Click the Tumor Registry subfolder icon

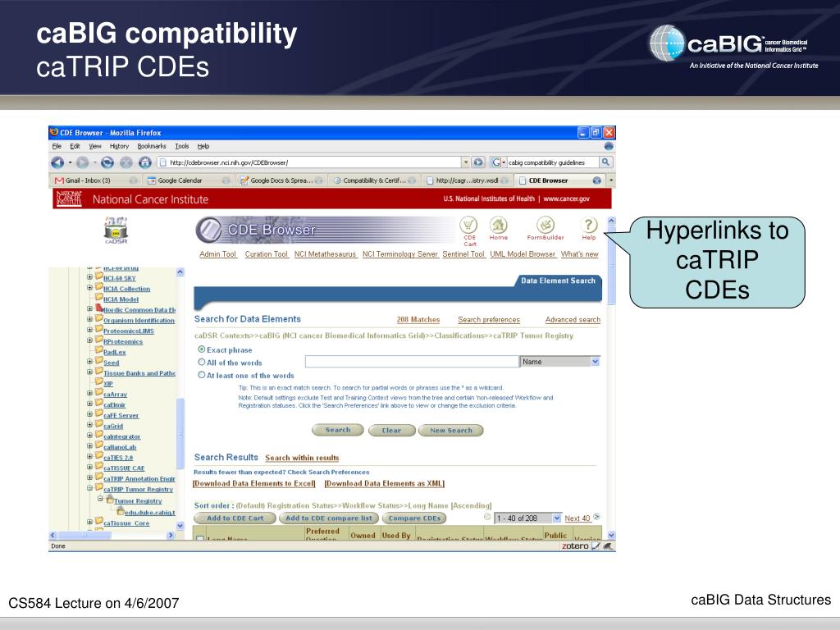(x=109, y=500)
